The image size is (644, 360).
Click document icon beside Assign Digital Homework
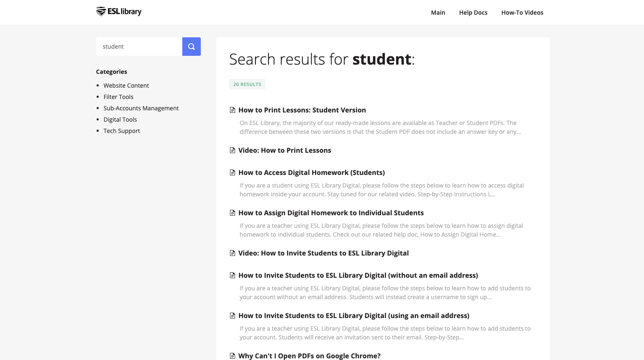[232, 213]
